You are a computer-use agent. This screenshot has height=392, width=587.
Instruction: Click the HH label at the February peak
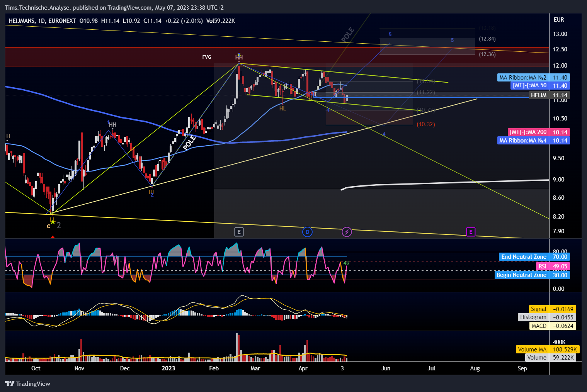pos(239,58)
